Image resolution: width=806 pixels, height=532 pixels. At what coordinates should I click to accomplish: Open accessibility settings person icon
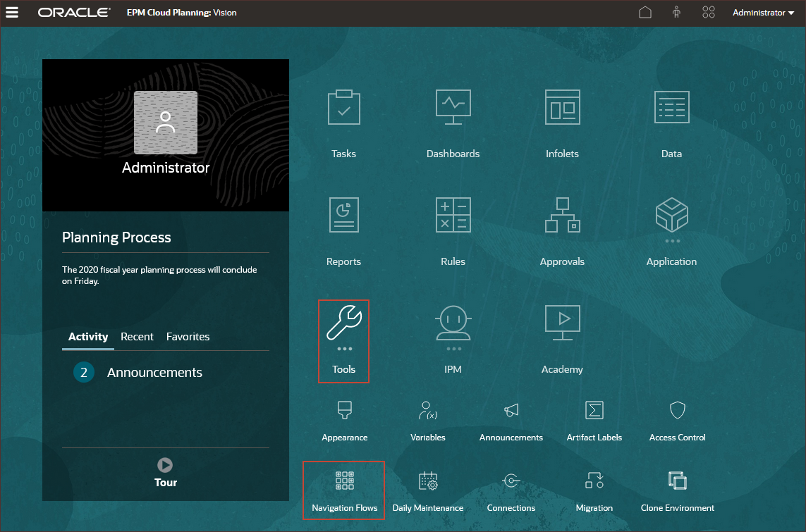click(x=676, y=12)
